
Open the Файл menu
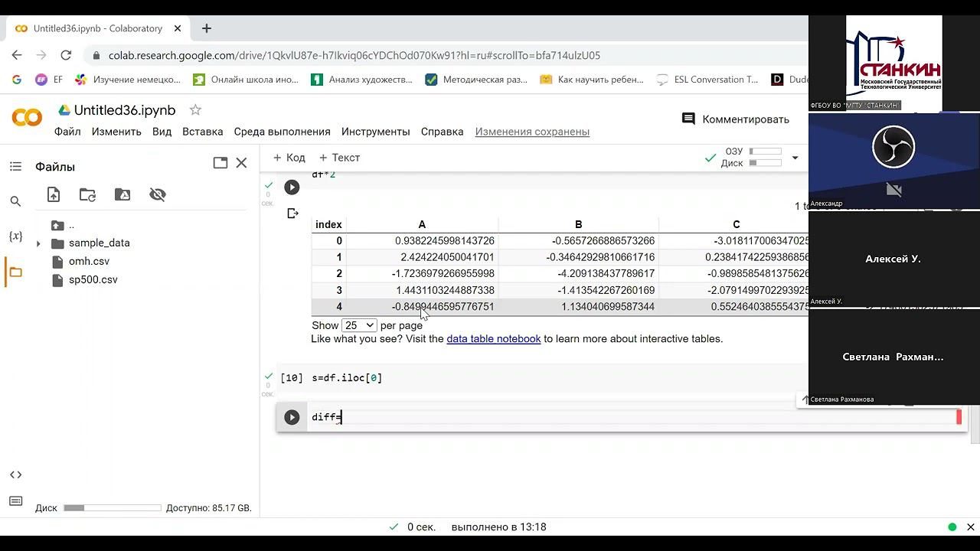click(67, 132)
